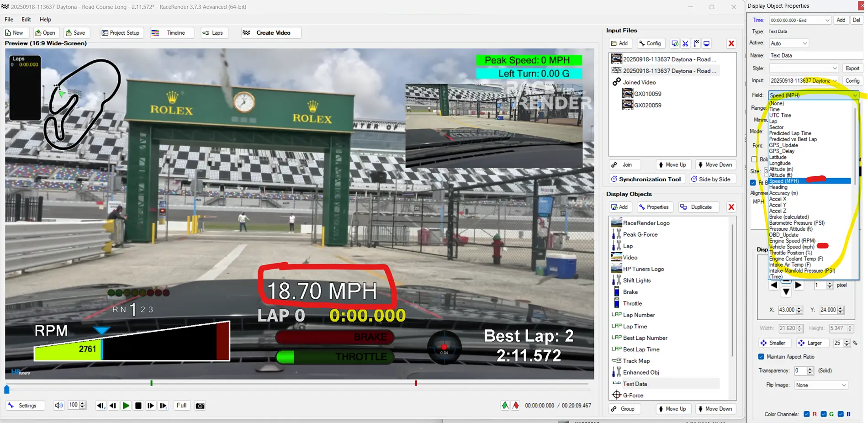The height and width of the screenshot is (423, 868).
Task: Click the Join input files button
Action: [624, 165]
